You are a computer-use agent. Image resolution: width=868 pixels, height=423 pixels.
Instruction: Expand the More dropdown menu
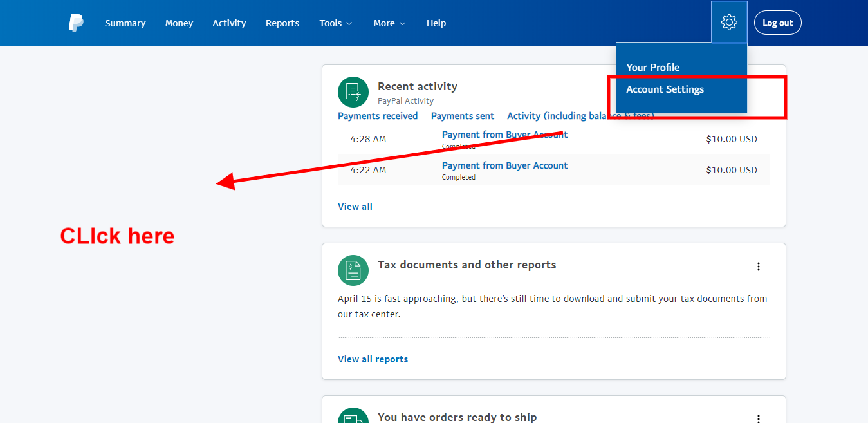389,23
